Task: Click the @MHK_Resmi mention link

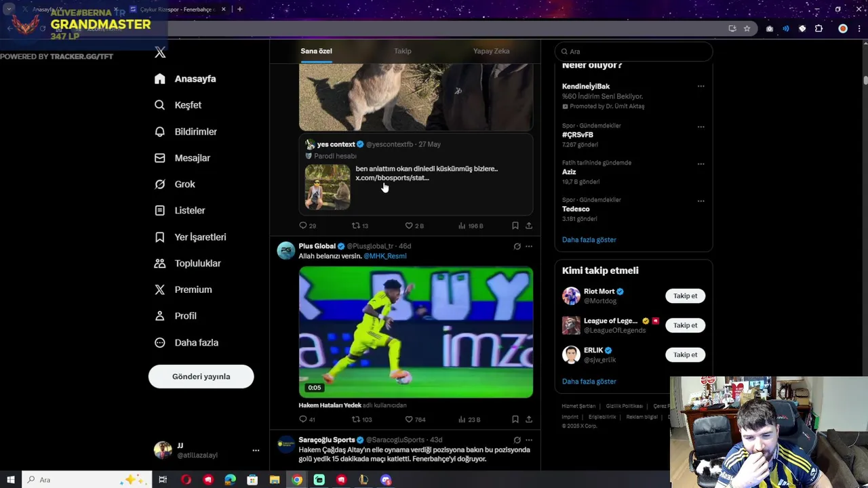Action: click(385, 256)
